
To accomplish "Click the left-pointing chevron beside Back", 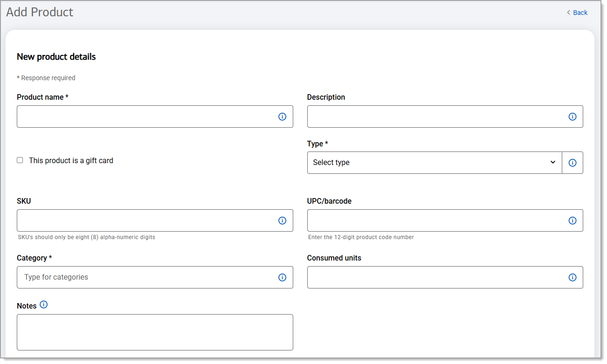I will [568, 13].
